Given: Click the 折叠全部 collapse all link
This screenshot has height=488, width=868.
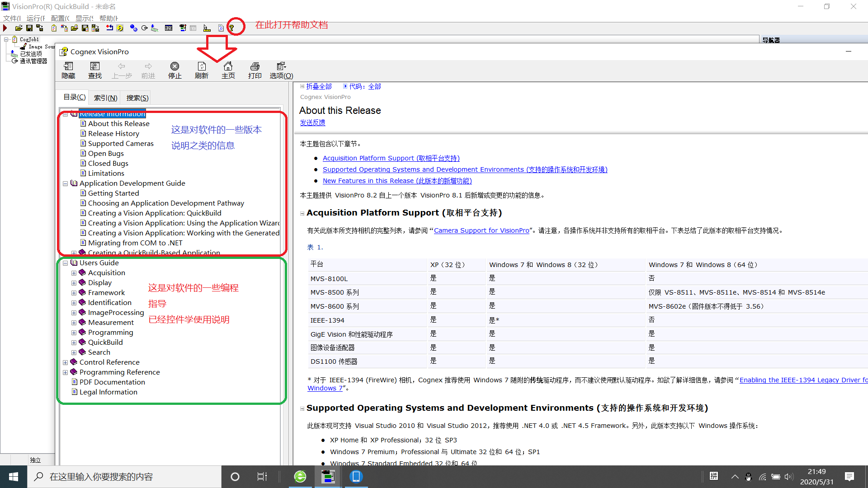Looking at the screenshot, I should pos(318,86).
